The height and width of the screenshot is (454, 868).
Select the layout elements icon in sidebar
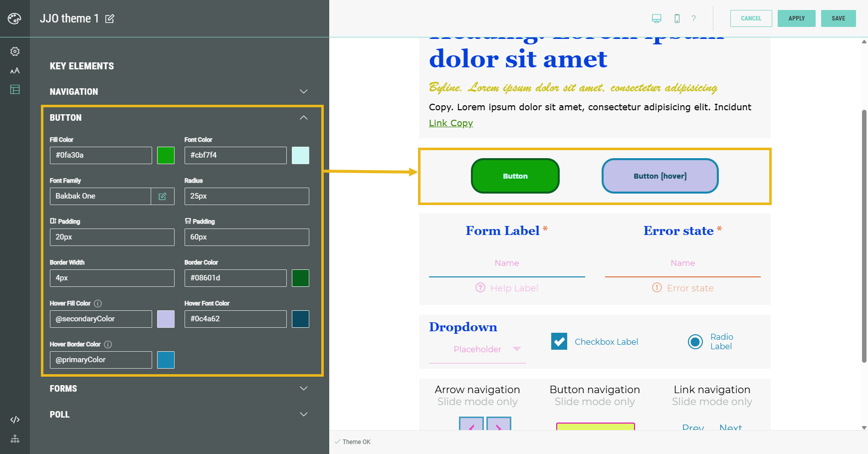point(15,90)
